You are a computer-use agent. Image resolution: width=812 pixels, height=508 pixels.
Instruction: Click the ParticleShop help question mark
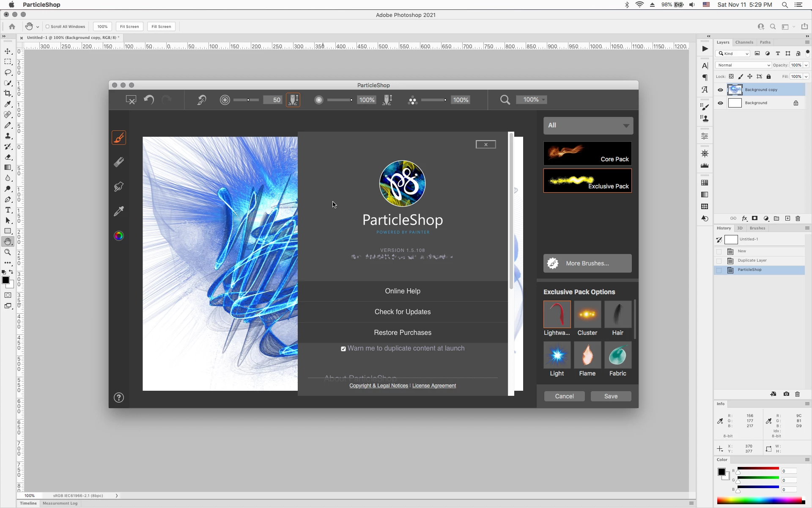pos(119,398)
